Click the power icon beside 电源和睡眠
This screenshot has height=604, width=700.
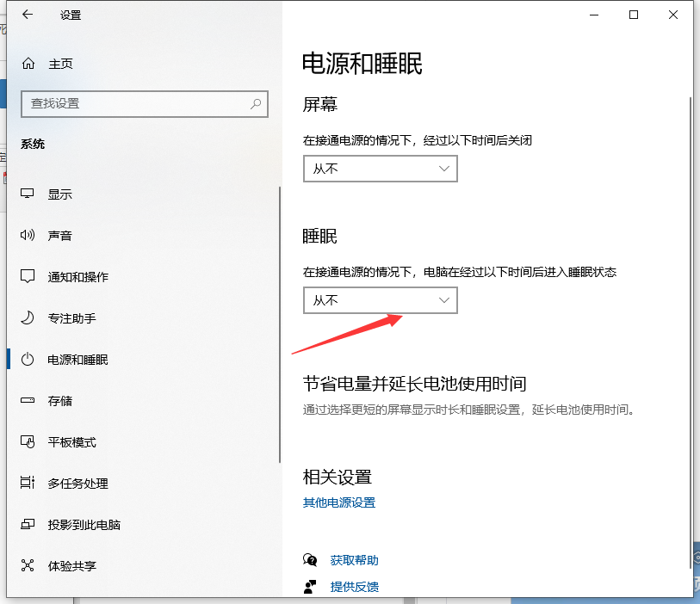pos(28,360)
